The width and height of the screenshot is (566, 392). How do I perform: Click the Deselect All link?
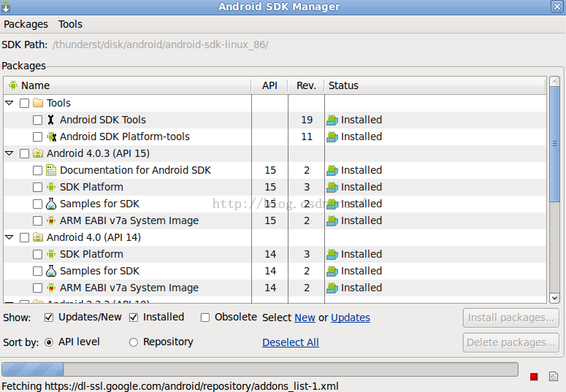point(291,342)
